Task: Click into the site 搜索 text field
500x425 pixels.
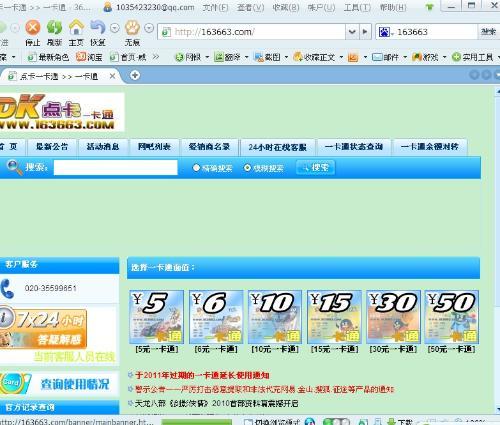Action: tap(115, 167)
